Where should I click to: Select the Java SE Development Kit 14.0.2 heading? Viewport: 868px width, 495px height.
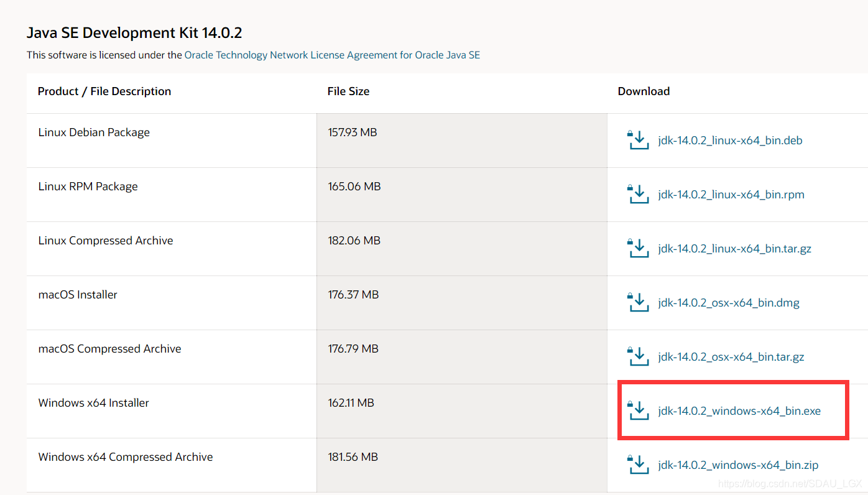[134, 33]
